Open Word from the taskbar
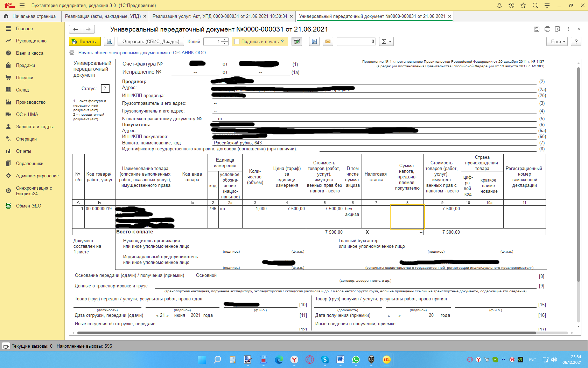The image size is (588, 368). pos(341,360)
